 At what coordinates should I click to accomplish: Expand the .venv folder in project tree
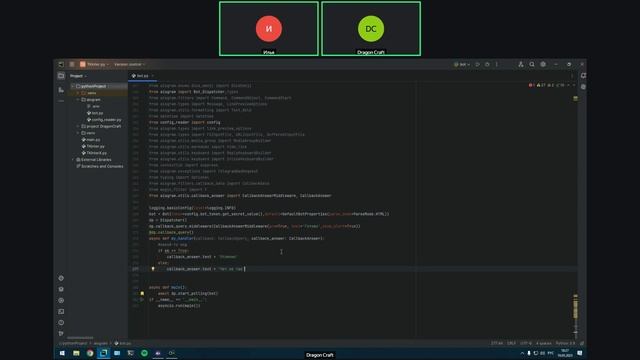point(78,93)
